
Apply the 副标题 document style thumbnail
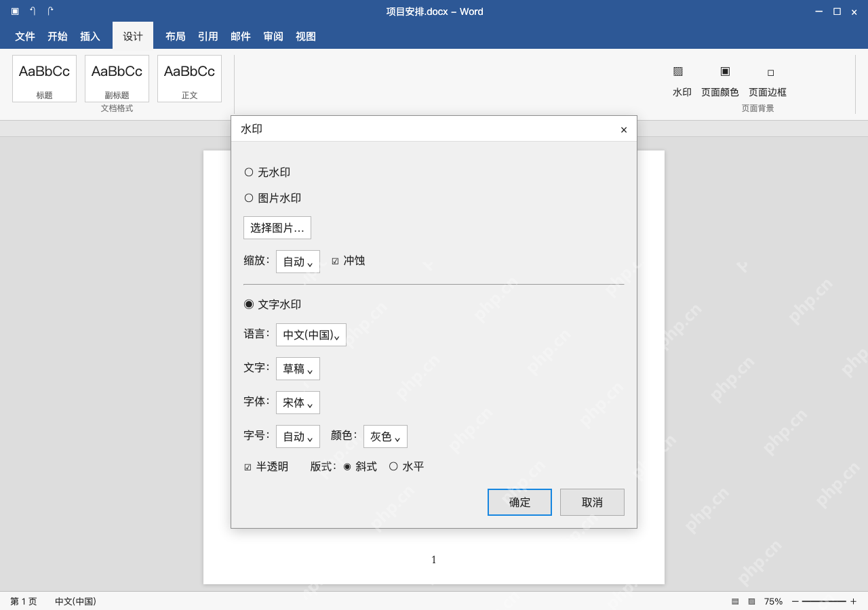(117, 79)
